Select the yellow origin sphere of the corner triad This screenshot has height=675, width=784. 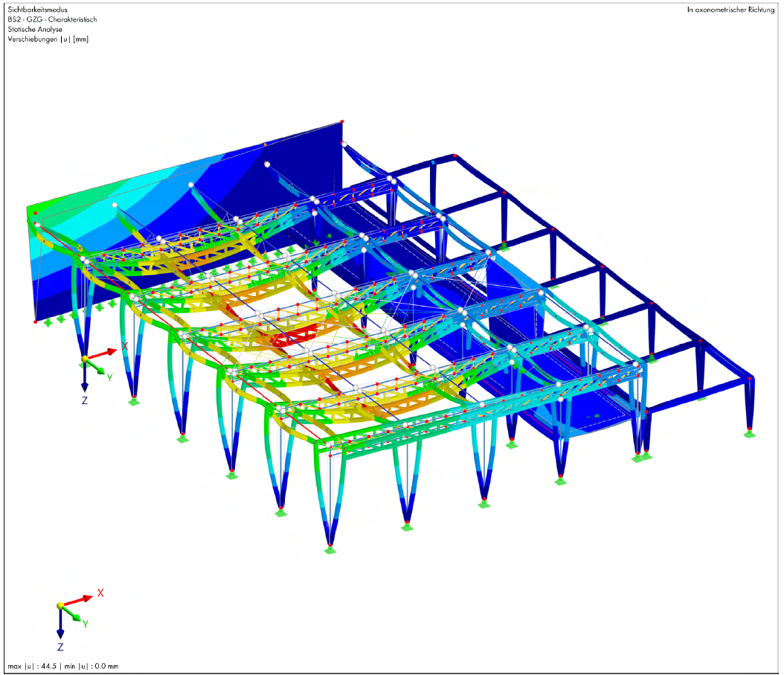pyautogui.click(x=61, y=606)
